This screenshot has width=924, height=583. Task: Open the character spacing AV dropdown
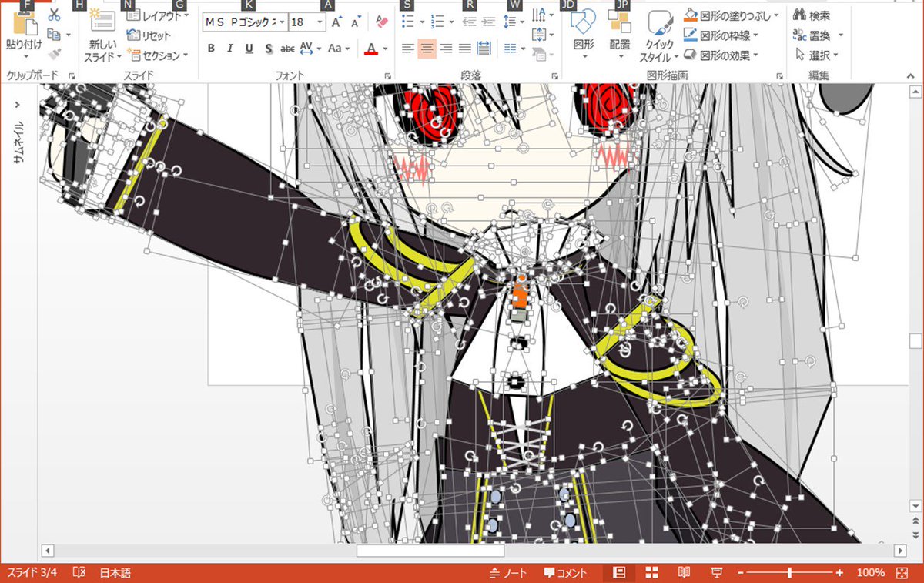click(x=310, y=49)
